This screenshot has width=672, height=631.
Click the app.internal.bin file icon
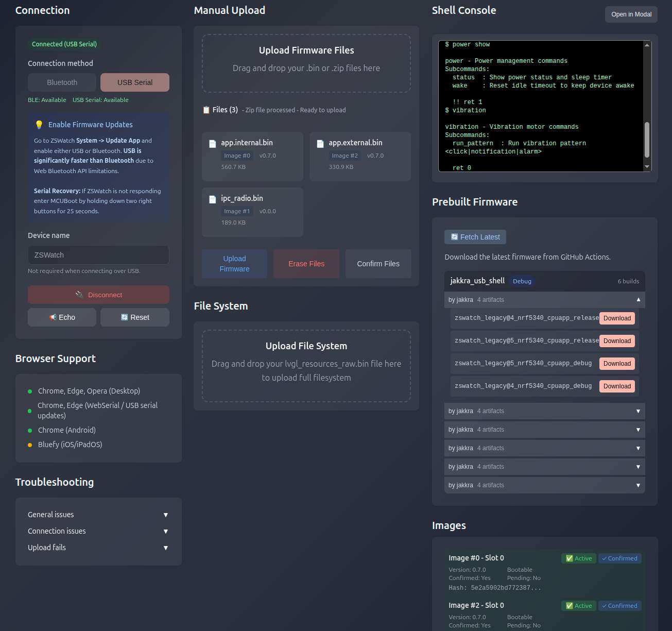[x=212, y=144]
